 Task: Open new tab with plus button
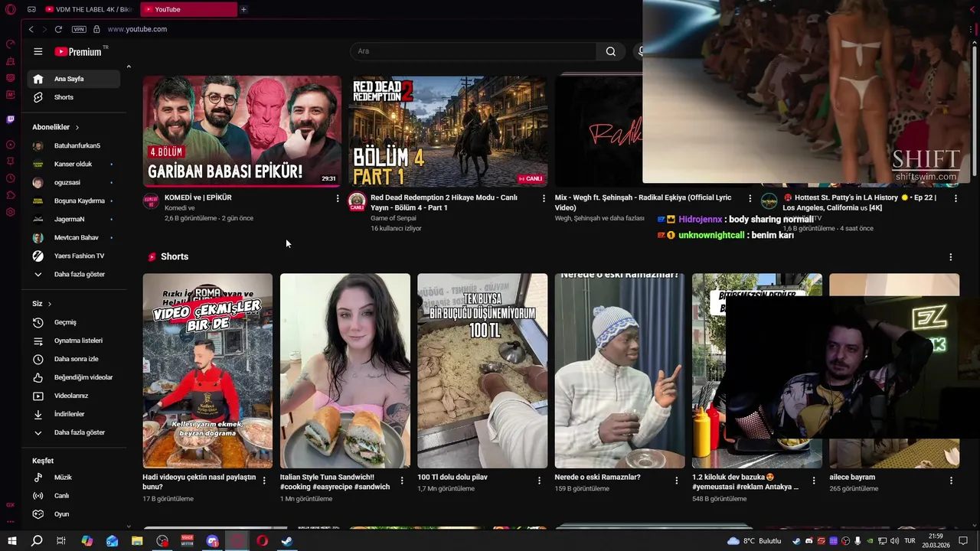click(243, 9)
